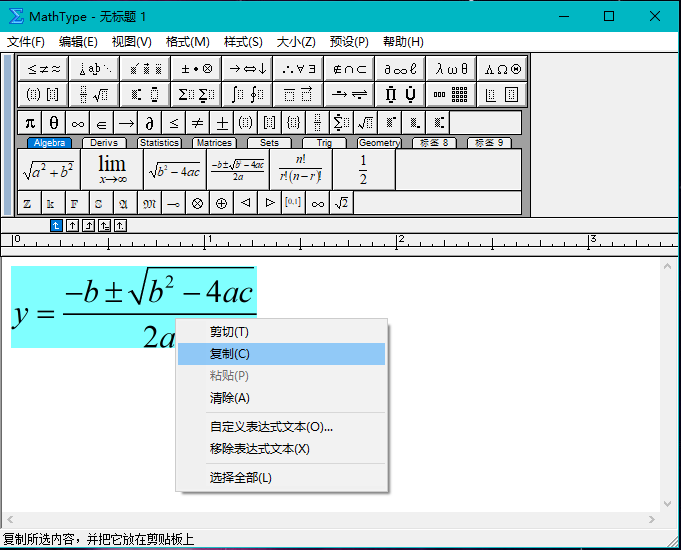Insert the square root of 2 expression
The height and width of the screenshot is (550, 681).
[341, 203]
